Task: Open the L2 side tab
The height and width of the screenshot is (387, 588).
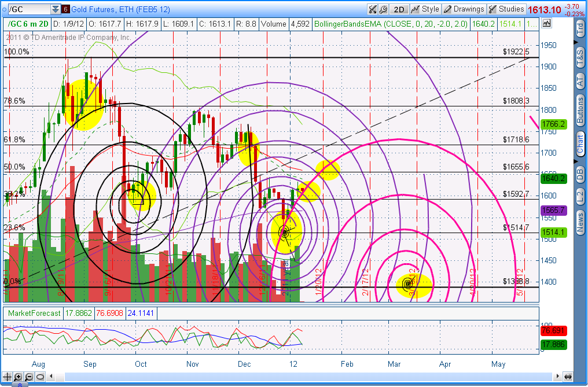Action: tap(580, 196)
